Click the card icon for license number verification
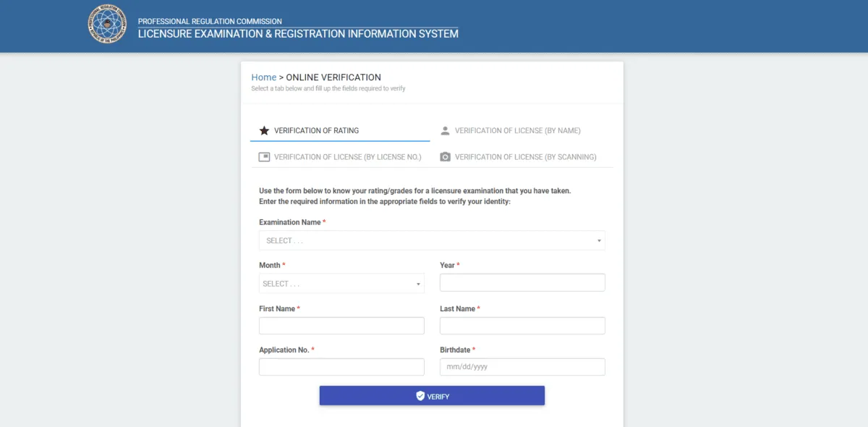868x427 pixels. [x=264, y=157]
